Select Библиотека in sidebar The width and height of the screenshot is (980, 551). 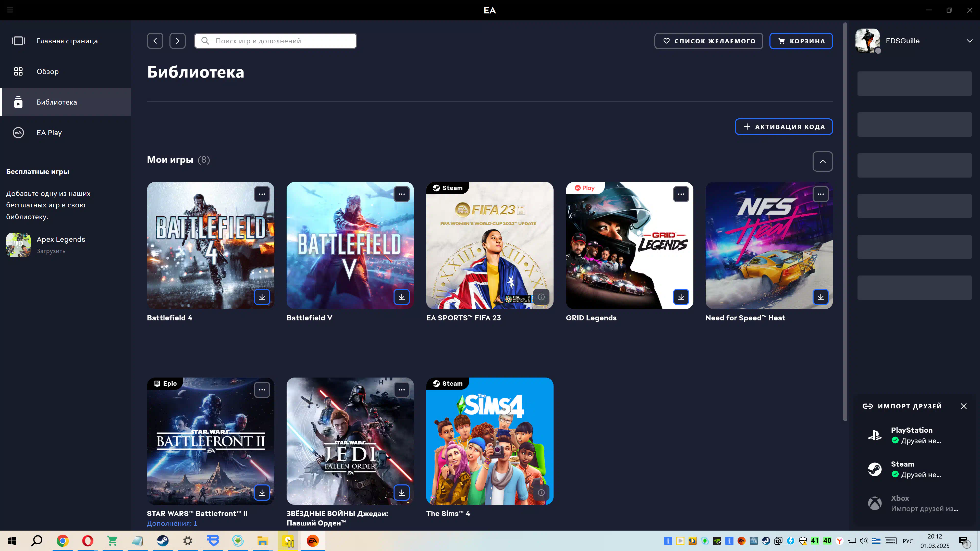coord(65,102)
